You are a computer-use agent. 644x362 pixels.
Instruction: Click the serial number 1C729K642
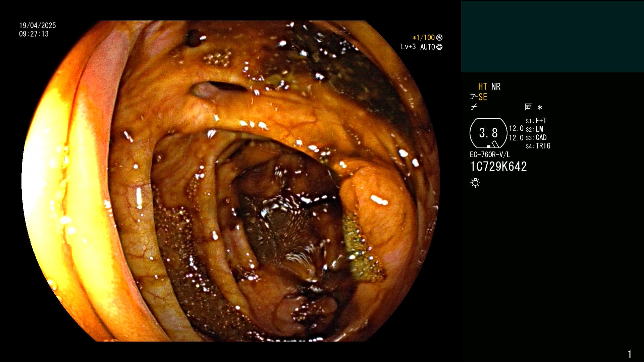(x=498, y=167)
